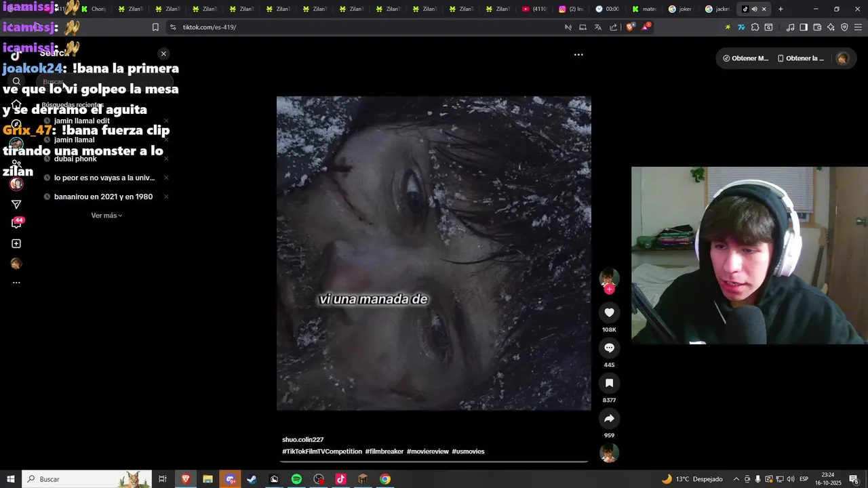Open the media control music-note icon
This screenshot has height=488, width=868.
click(790, 27)
